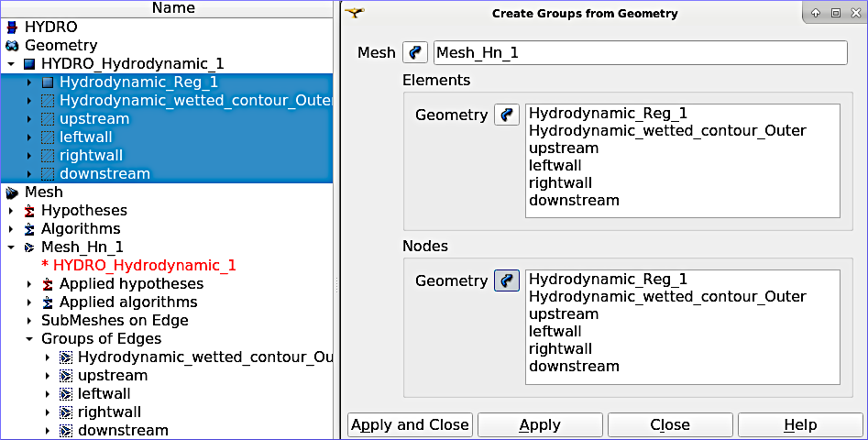Screen dimensions: 868x440
Task: Expand the downstream edge group node
Action: 48,431
